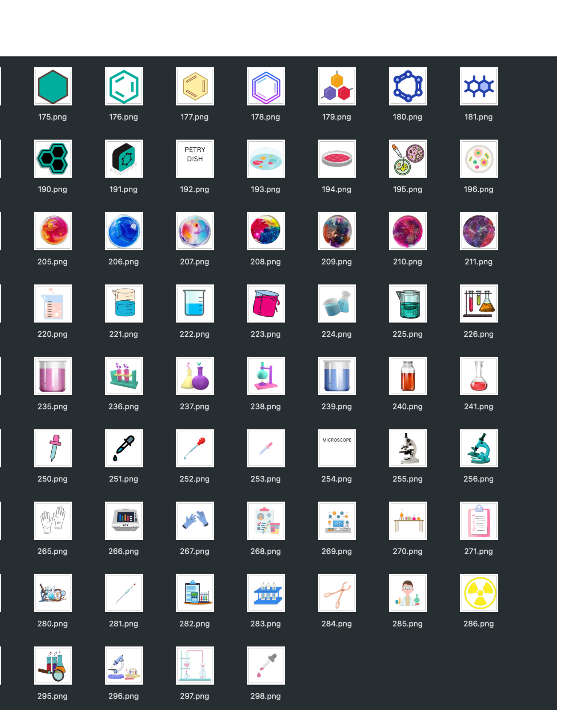Open the scientist character image 285.png
Viewport: 562px width, 728px height.
pos(407,593)
